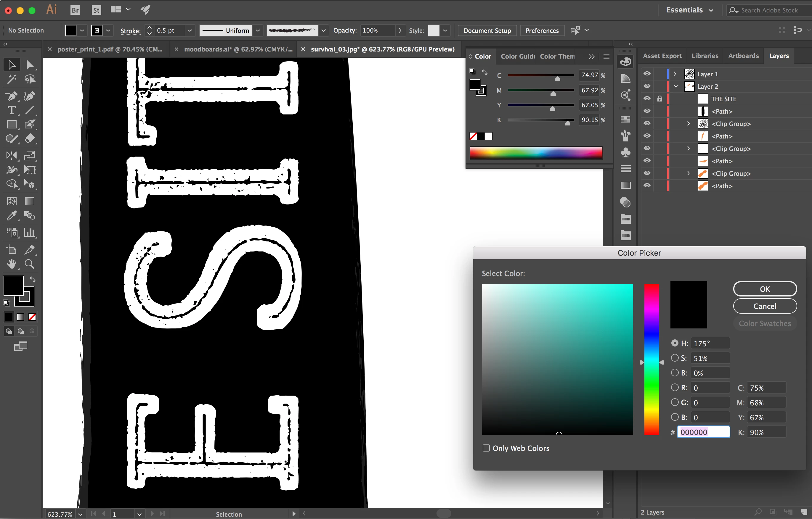Click OK in Color Picker
This screenshot has height=519, width=812.
point(764,289)
